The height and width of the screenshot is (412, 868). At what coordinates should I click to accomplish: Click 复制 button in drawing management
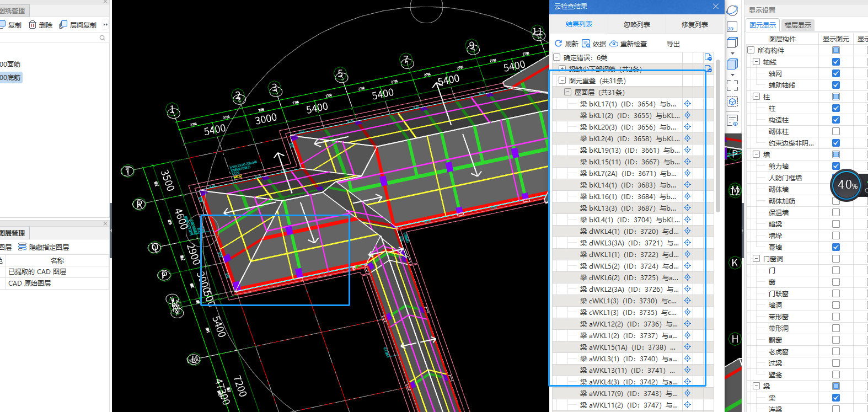[x=11, y=25]
